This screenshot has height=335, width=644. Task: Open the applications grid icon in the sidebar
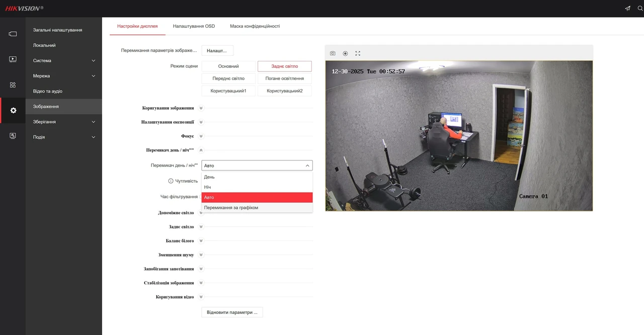(13, 85)
